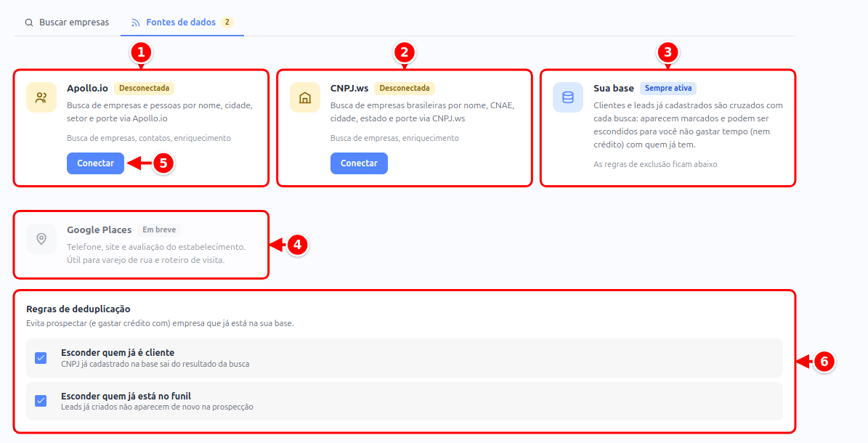Click 'Telefone, site e avaliação' description
The width and height of the screenshot is (868, 443).
(x=156, y=253)
